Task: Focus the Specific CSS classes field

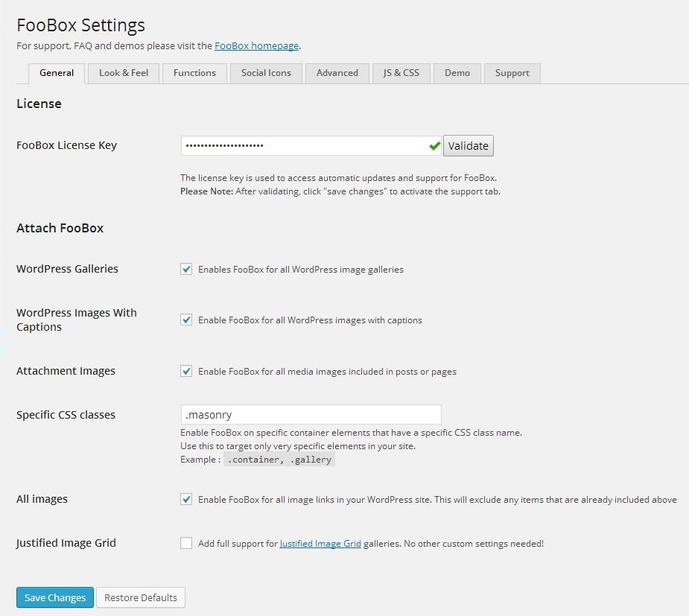Action: pyautogui.click(x=311, y=415)
